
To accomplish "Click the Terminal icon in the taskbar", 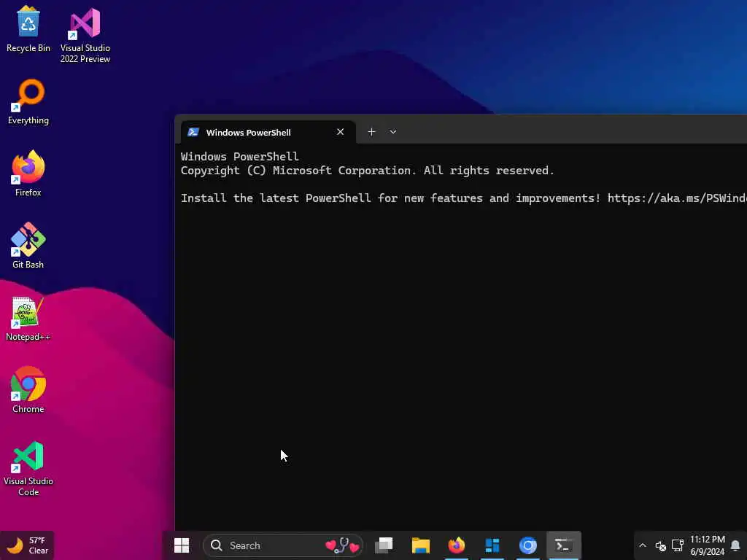I will click(x=564, y=545).
